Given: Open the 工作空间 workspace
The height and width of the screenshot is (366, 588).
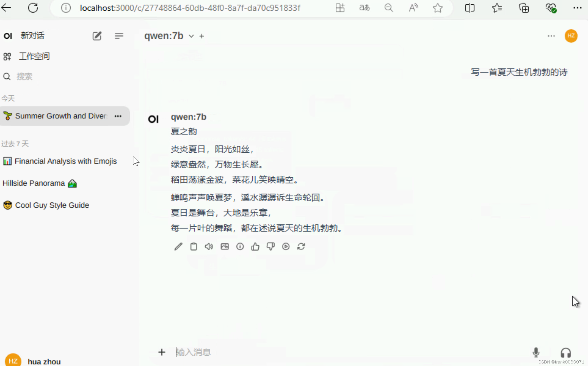Looking at the screenshot, I should (x=34, y=56).
